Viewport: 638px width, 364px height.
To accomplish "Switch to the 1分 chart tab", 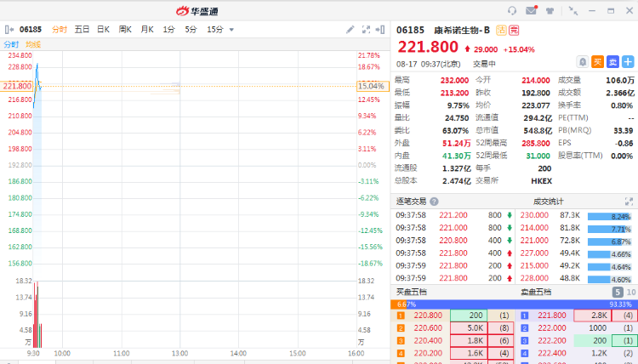I will pos(169,29).
